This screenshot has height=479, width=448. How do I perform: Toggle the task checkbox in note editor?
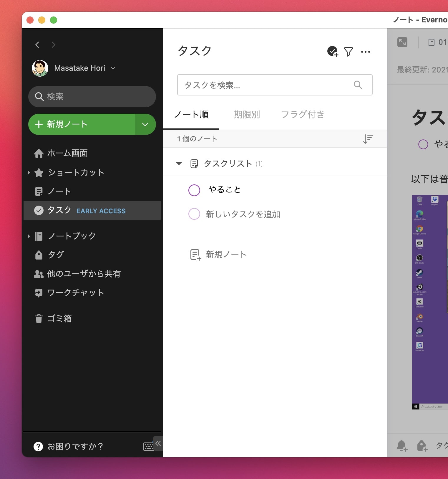click(423, 144)
